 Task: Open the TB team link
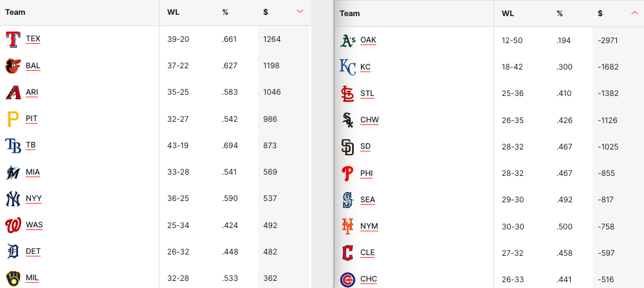coord(31,146)
